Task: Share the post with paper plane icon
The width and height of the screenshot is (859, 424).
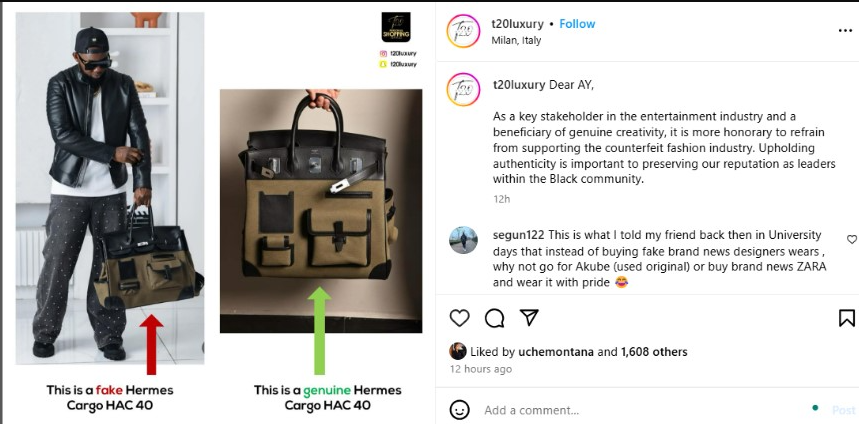Action: [529, 317]
